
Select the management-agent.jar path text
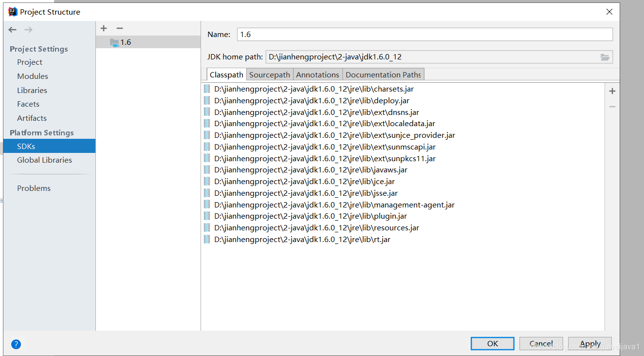coord(334,205)
